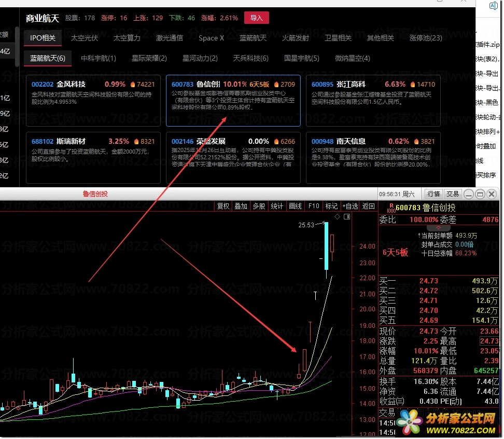Screen dimensions: 504x439
Task: Open the 600895 张江高科 stock card
Action: (x=373, y=101)
